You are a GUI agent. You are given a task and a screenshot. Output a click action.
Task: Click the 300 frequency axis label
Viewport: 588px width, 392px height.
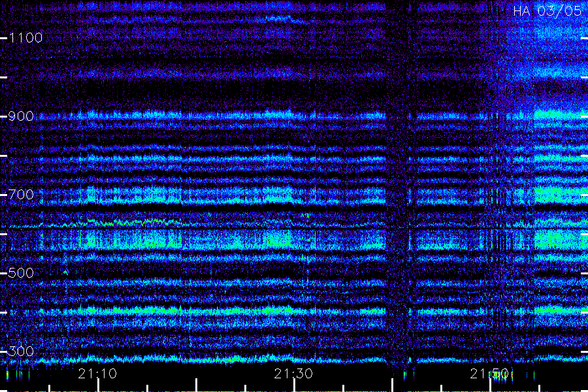tap(21, 351)
